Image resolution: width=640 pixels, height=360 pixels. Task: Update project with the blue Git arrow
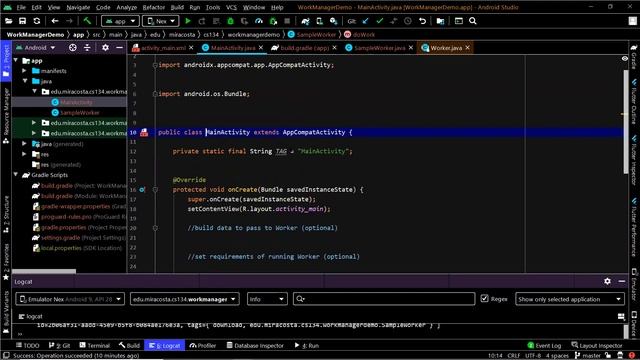[366, 21]
